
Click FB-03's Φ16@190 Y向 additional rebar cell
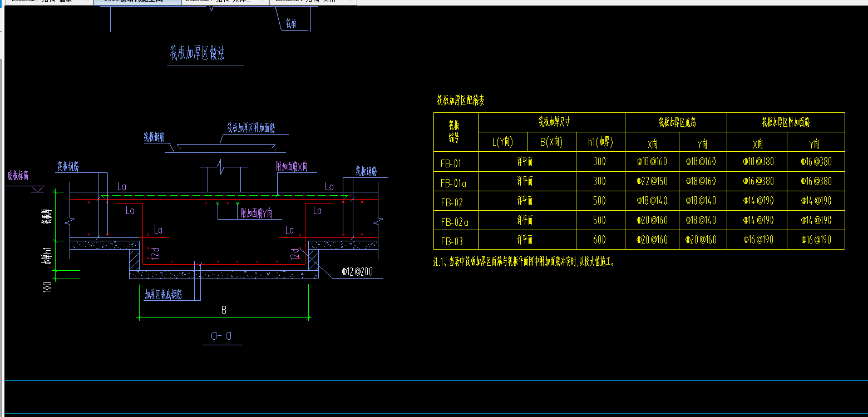point(816,240)
